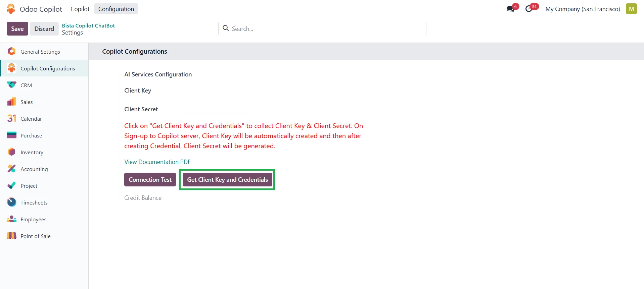Click the Odoo Copilot logo icon
This screenshot has width=644, height=289.
point(11,9)
